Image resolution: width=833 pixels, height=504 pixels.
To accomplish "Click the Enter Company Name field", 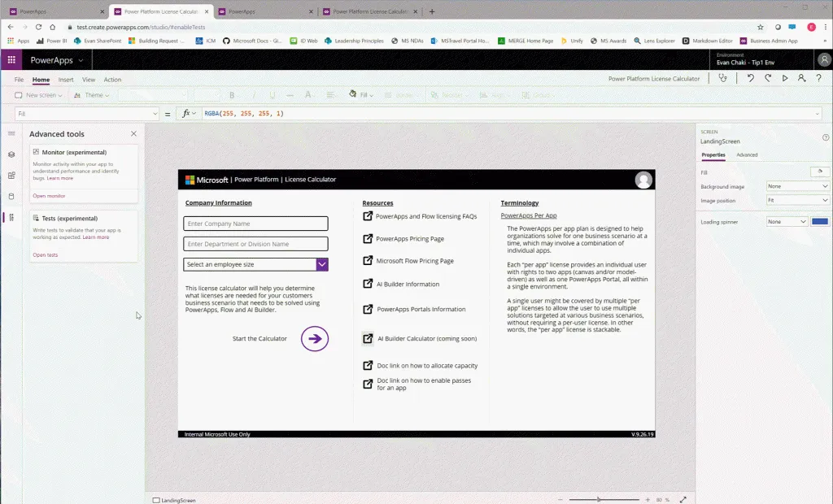I will pyautogui.click(x=255, y=224).
